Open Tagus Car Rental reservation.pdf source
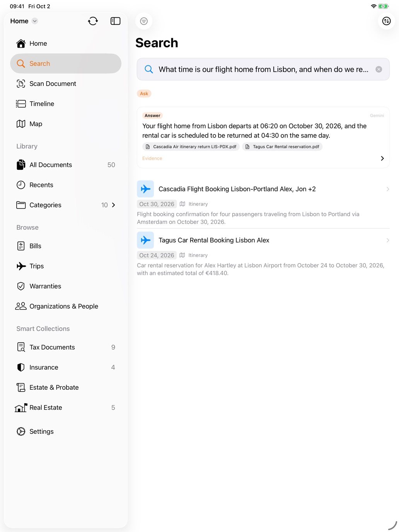399x532 pixels. (282, 147)
